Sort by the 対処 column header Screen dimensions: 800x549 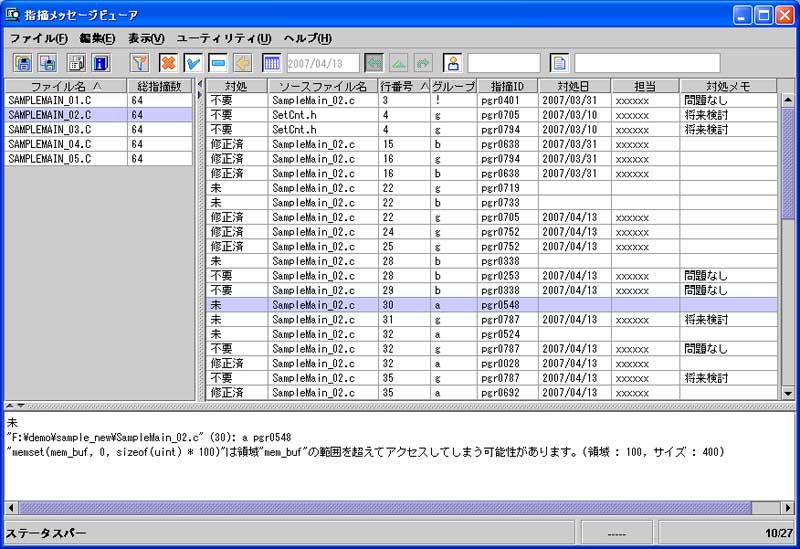click(237, 86)
